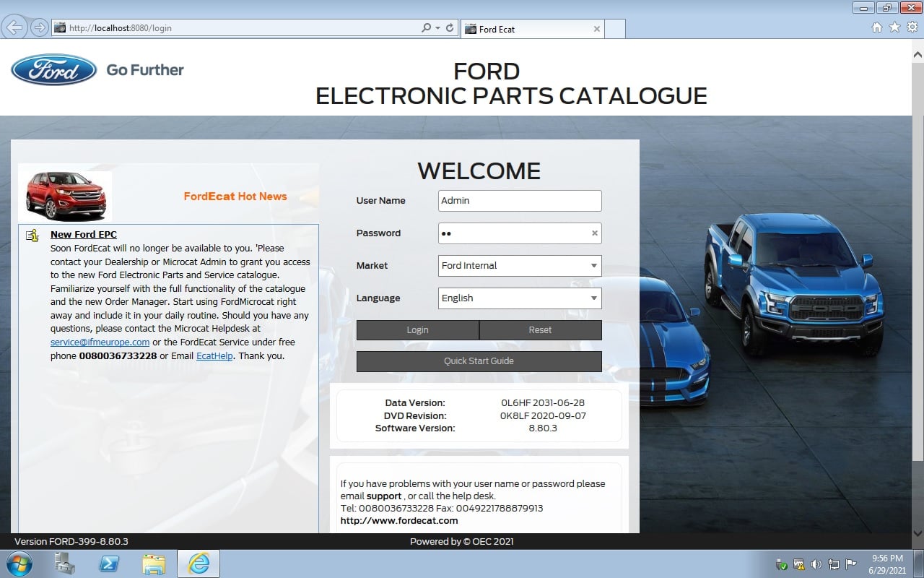Open Windows Explorer folder taskbar icon
924x578 pixels.
coord(154,564)
